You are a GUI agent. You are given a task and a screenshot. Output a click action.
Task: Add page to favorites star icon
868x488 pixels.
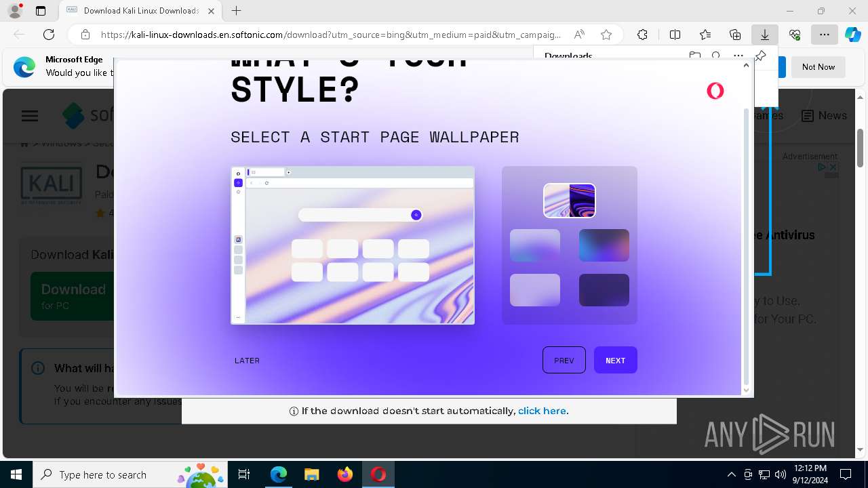pos(606,35)
